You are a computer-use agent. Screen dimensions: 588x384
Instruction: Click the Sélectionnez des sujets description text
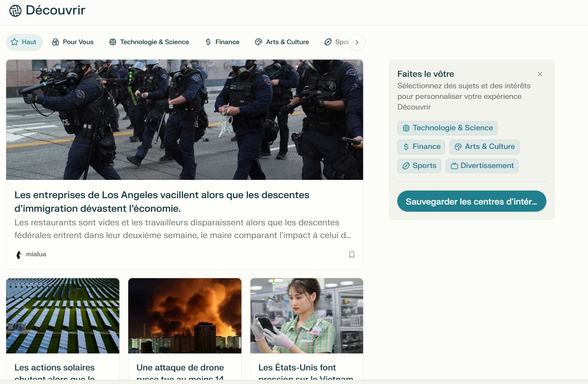pos(464,96)
